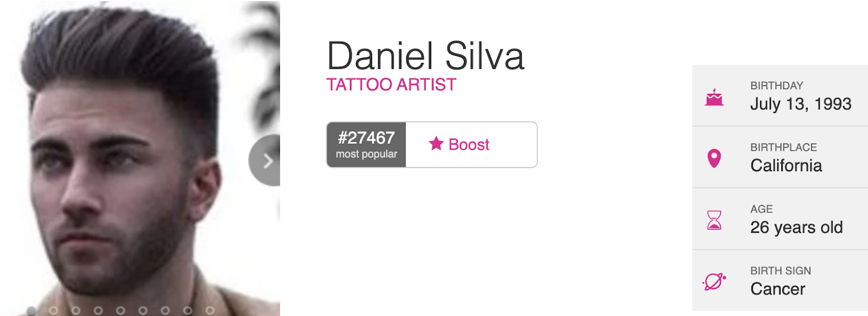
Task: Select the last photo carousel dot
Action: (x=210, y=311)
